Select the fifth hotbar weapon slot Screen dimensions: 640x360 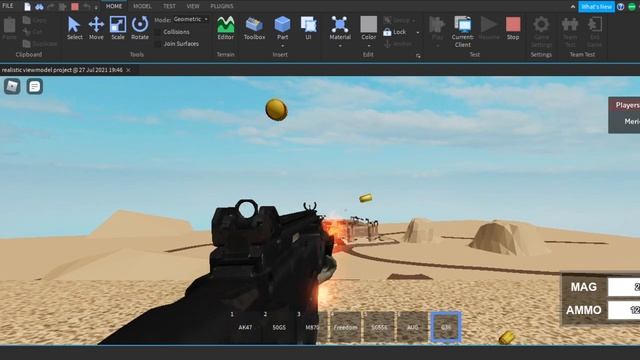coord(379,327)
